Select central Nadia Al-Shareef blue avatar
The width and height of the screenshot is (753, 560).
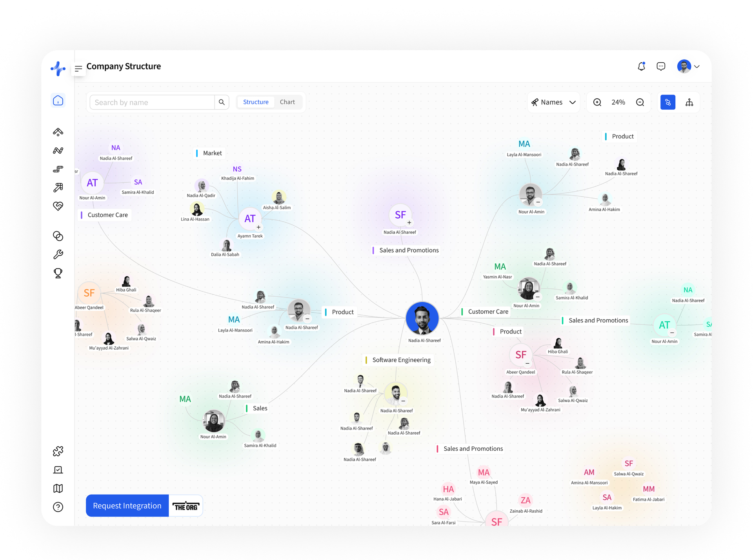[422, 318]
